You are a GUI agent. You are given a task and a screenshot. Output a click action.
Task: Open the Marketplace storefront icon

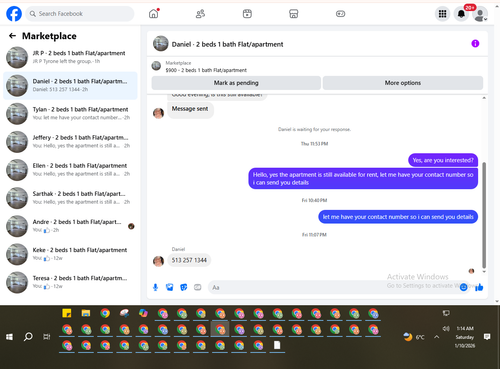point(294,14)
